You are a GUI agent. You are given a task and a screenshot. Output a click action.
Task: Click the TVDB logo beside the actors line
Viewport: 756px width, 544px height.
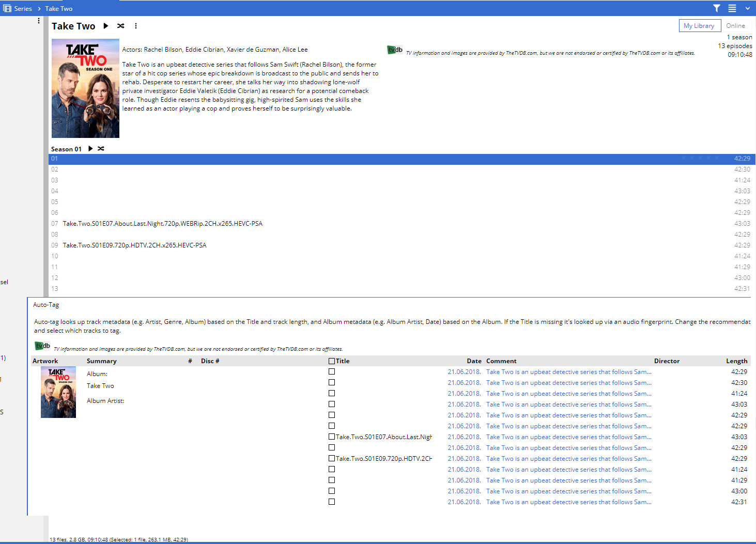395,50
